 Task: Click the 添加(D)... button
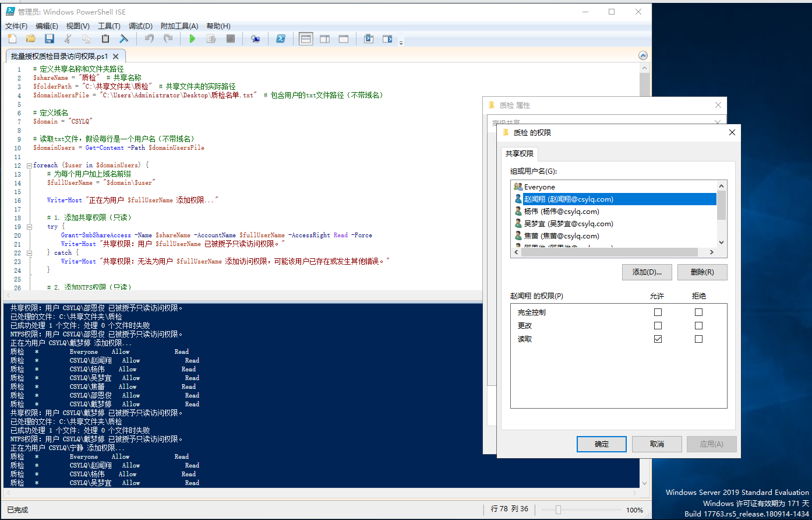647,272
